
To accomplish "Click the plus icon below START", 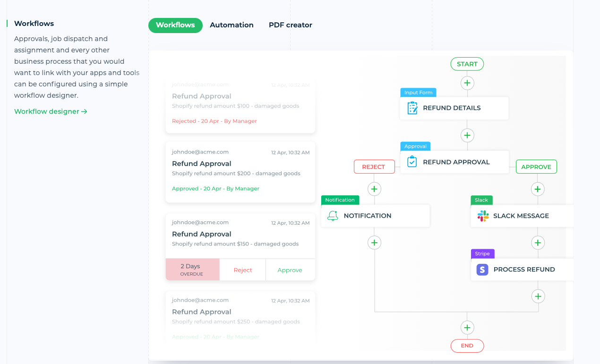I will coord(467,83).
